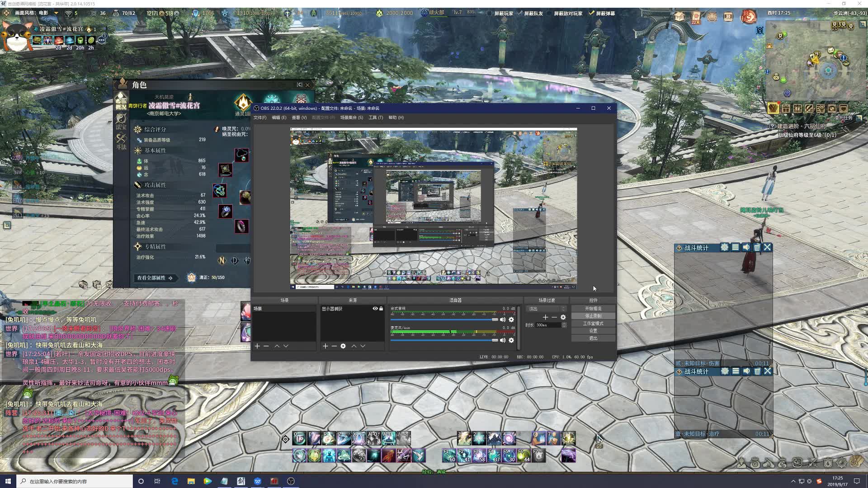Mute 麦克风/Aux speaker in OBS mixer

tap(503, 340)
